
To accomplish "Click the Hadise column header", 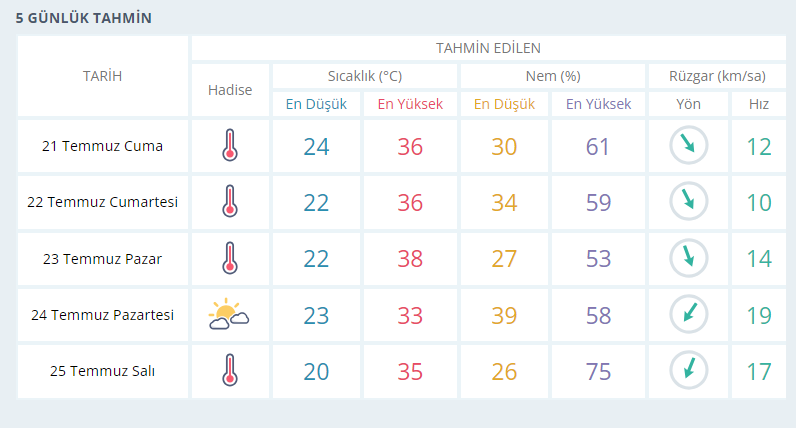I will [230, 90].
